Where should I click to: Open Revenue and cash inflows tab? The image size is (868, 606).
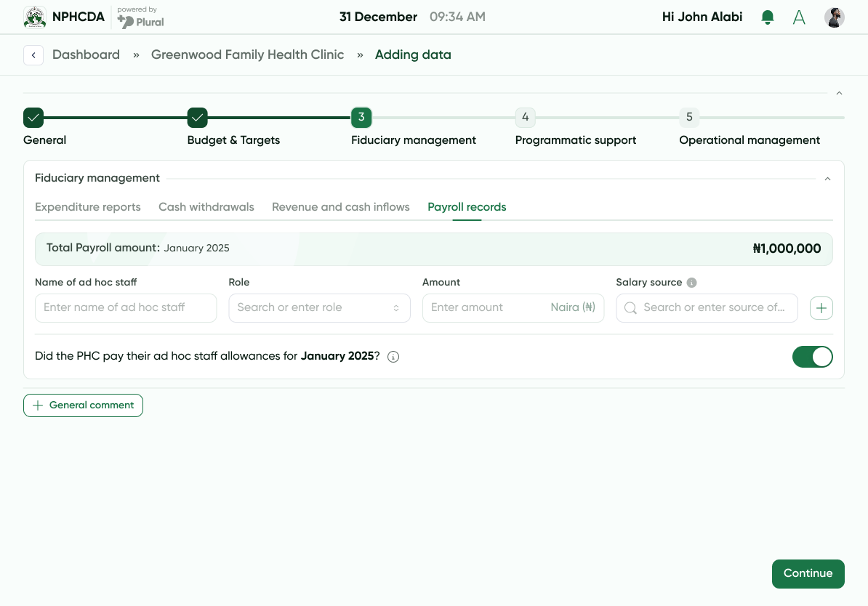point(340,207)
